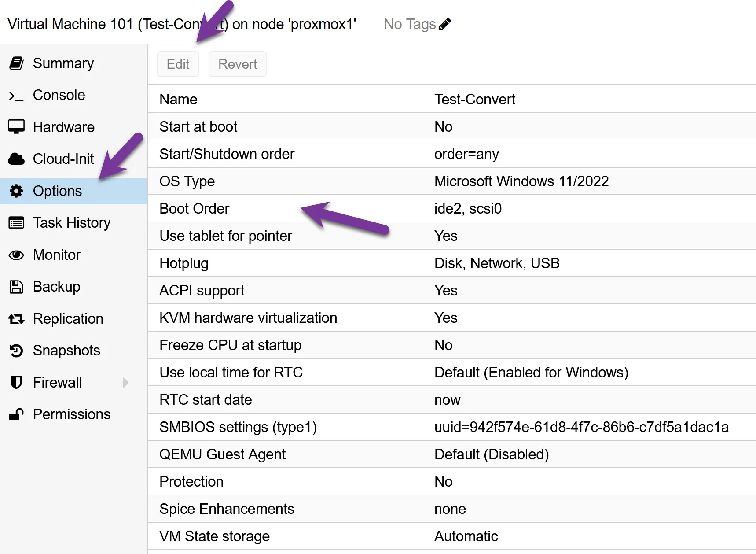Expand the Firewall submenu arrow
The width and height of the screenshot is (756, 554).
pyautogui.click(x=125, y=382)
